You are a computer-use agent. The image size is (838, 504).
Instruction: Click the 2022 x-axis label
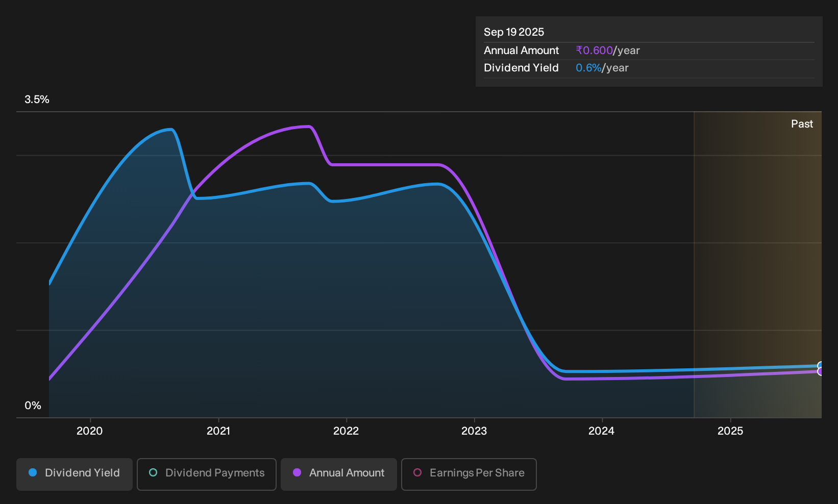coord(346,431)
